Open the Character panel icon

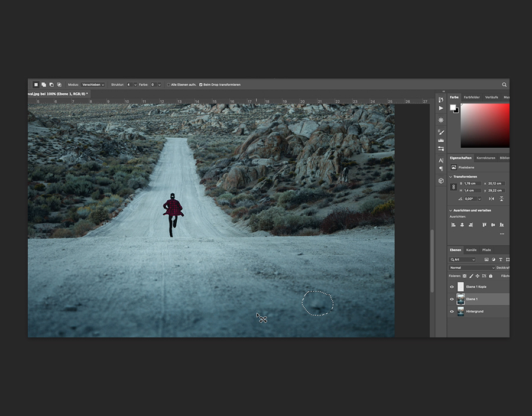tap(441, 160)
